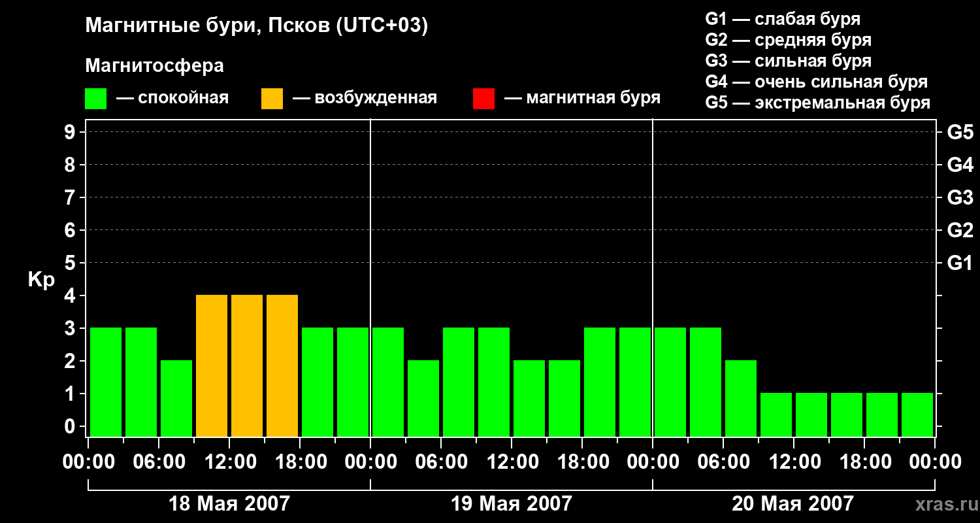Click the 'G4 — очень сильная буря' legend entry
980x523 pixels.
[x=816, y=82]
